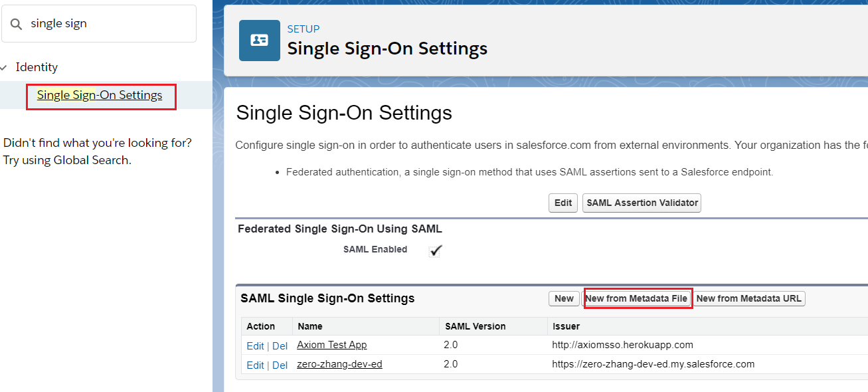Click the SAML Version column header
Viewport: 868px width, 392px height.
coord(475,326)
